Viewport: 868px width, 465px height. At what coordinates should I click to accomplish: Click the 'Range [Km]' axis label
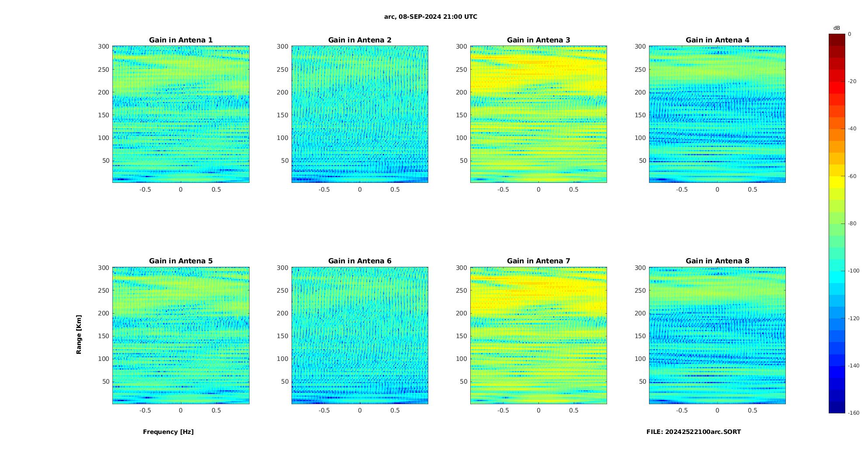(79, 335)
